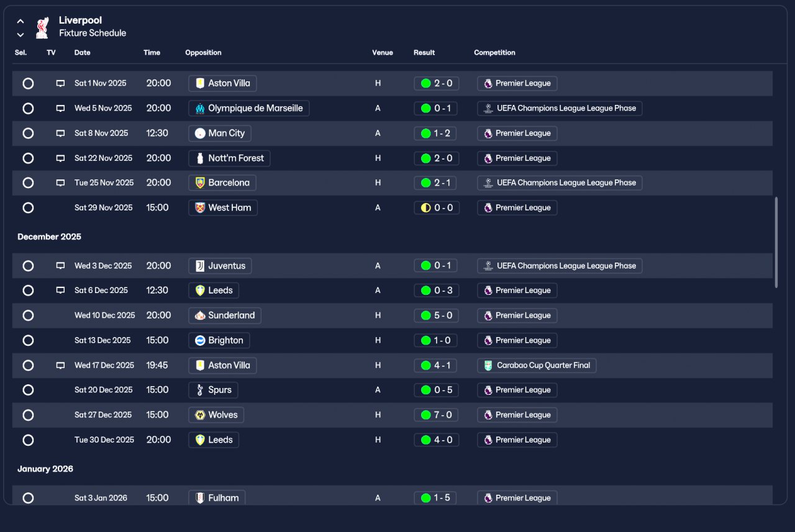Viewport: 795px width, 532px height.
Task: Sort by the Date column header
Action: (83, 53)
